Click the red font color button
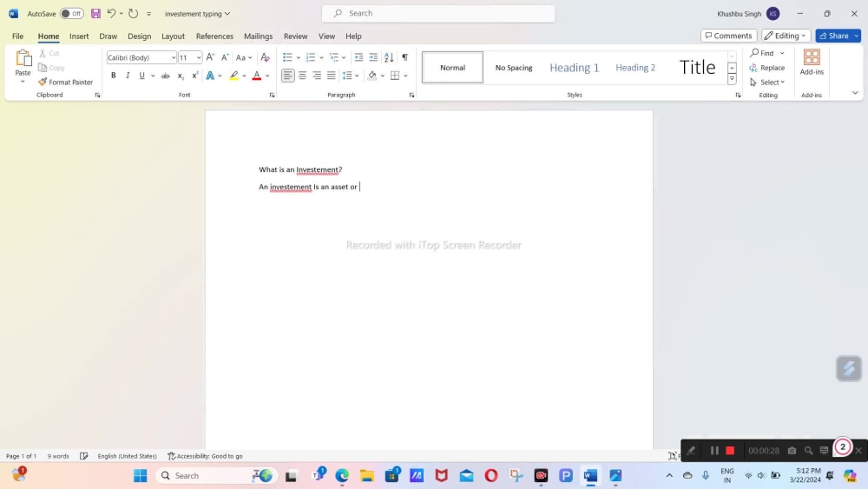 pyautogui.click(x=256, y=76)
